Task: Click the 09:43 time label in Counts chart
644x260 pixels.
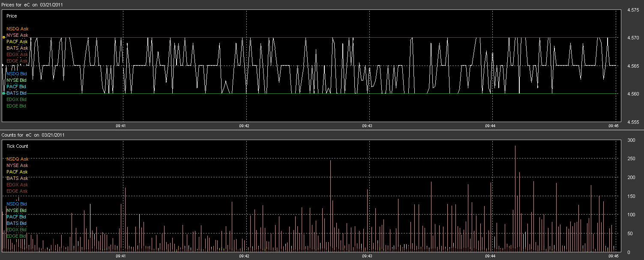Action: click(x=367, y=256)
